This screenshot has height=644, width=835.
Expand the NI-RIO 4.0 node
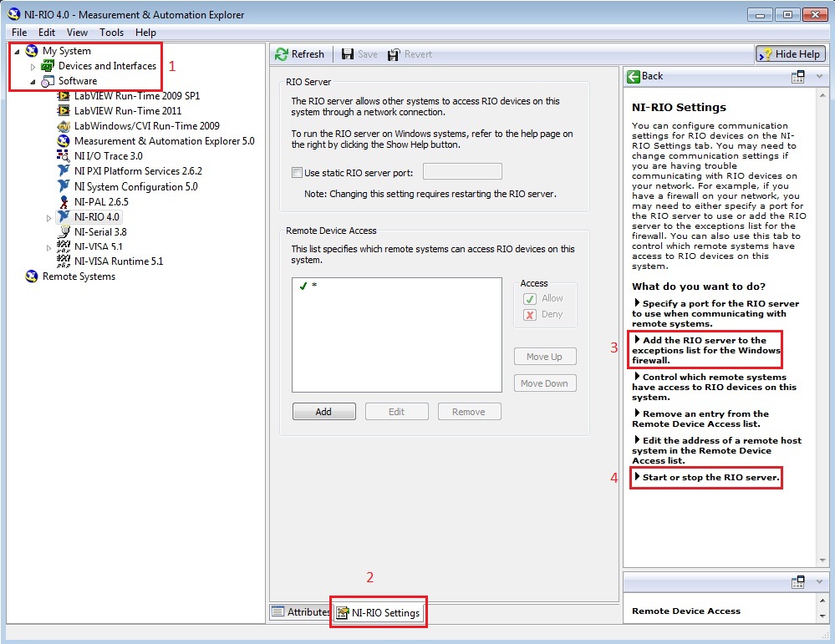49,218
